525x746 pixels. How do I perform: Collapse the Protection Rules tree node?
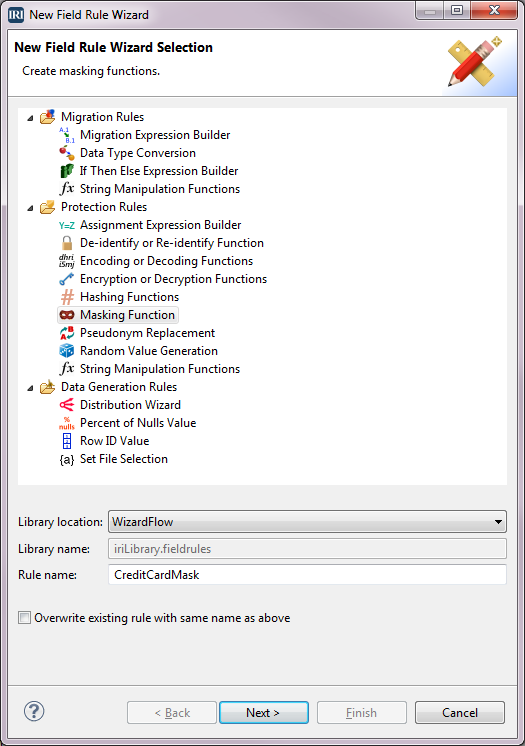(x=30, y=207)
